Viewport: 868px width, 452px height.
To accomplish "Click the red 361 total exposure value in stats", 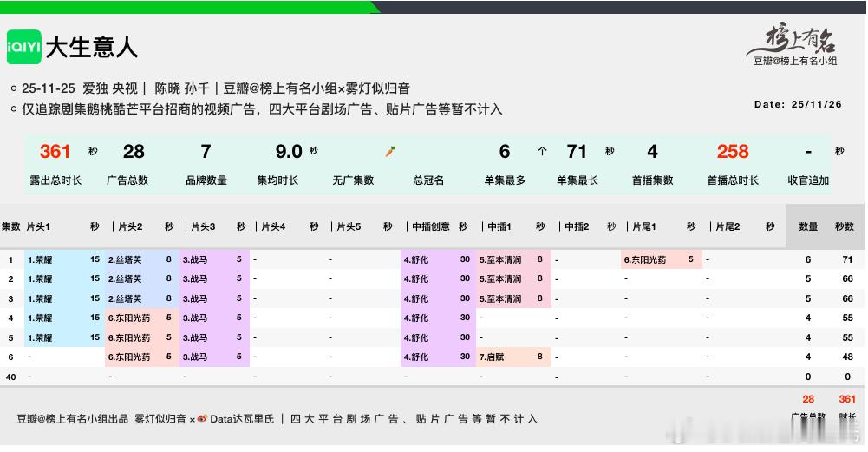I will pyautogui.click(x=55, y=151).
